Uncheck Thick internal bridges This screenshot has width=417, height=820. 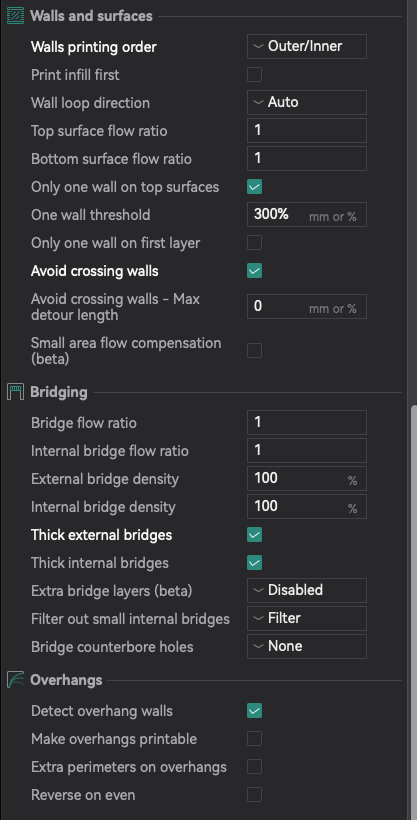pyautogui.click(x=254, y=563)
